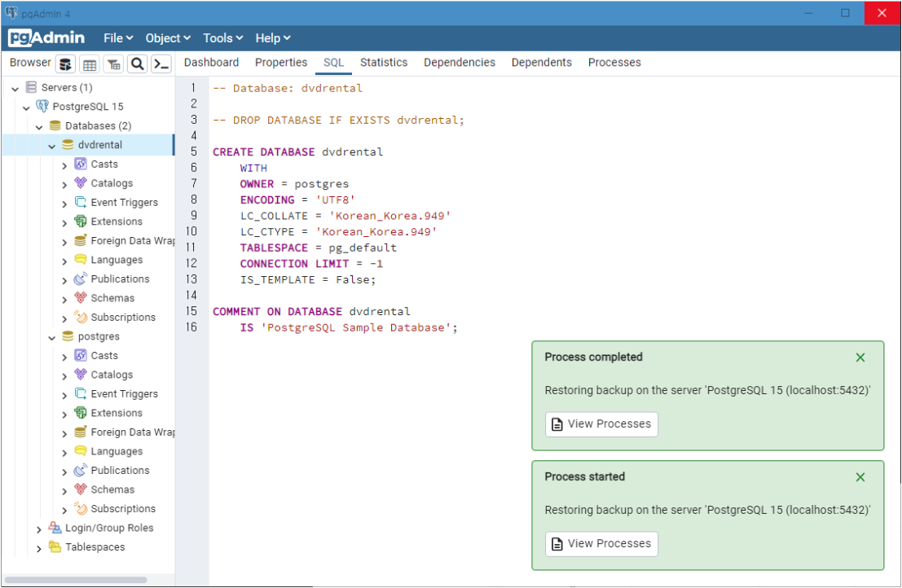Click the Casts icon under dvdrental
The width and height of the screenshot is (902, 588).
point(81,164)
